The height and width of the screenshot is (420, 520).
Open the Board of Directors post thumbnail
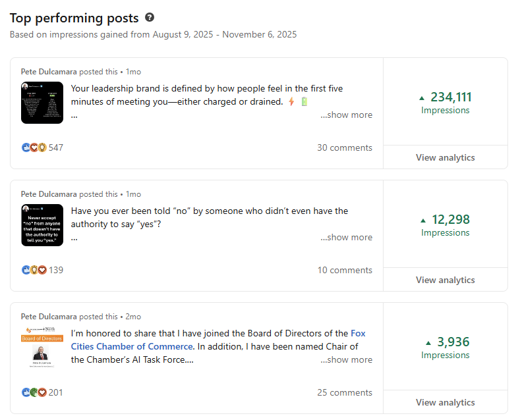coord(42,348)
